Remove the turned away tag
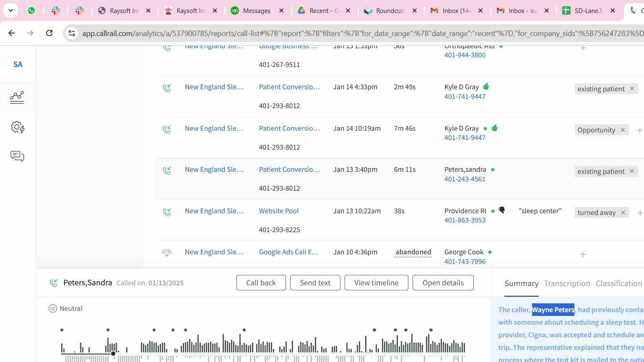The width and height of the screenshot is (644, 362). tap(623, 212)
